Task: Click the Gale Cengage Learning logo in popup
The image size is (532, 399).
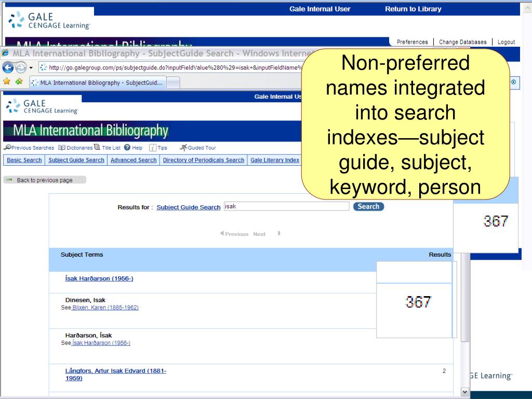Action: click(42, 106)
